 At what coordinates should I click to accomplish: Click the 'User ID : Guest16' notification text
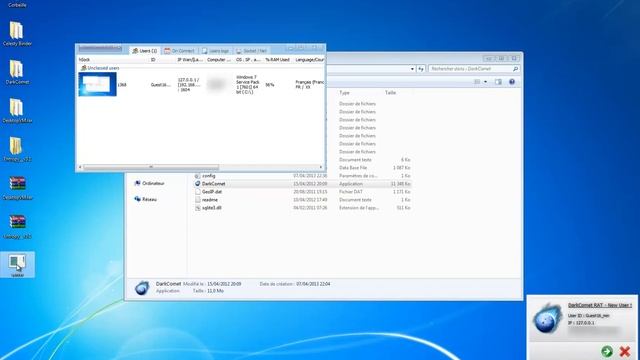pos(589,316)
